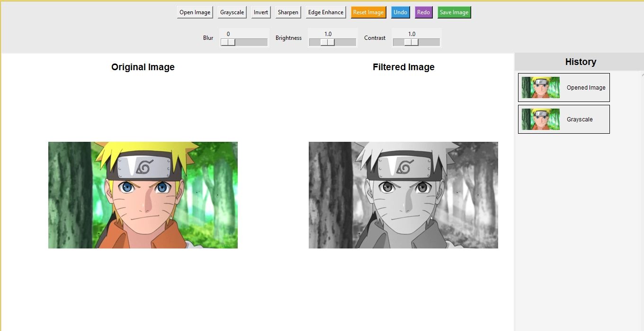
Task: Click the 'Brightness' slider label
Action: click(289, 38)
